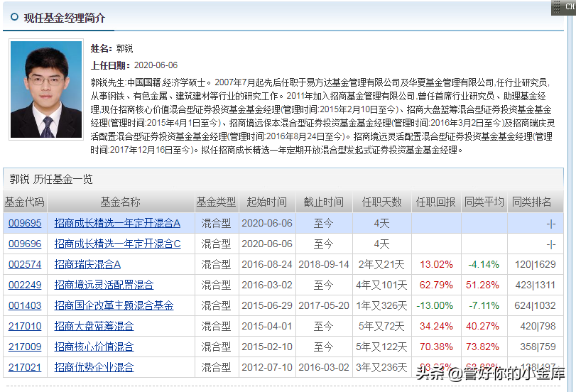Open fund code link 217021

pyautogui.click(x=25, y=367)
